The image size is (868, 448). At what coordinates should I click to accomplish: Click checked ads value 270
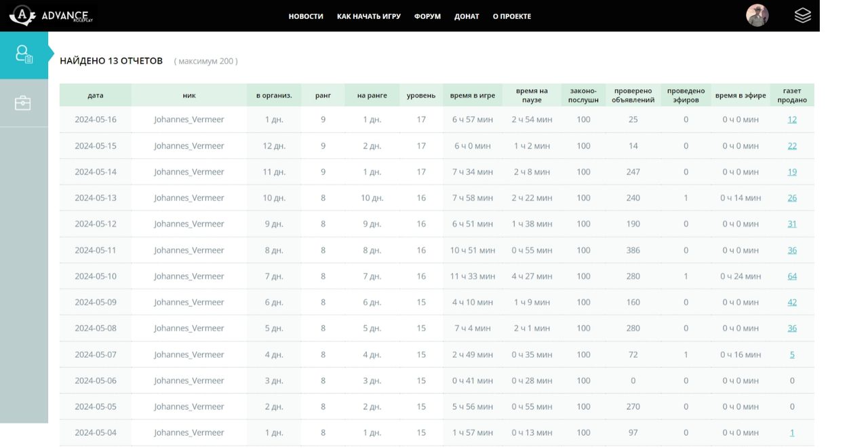[633, 407]
